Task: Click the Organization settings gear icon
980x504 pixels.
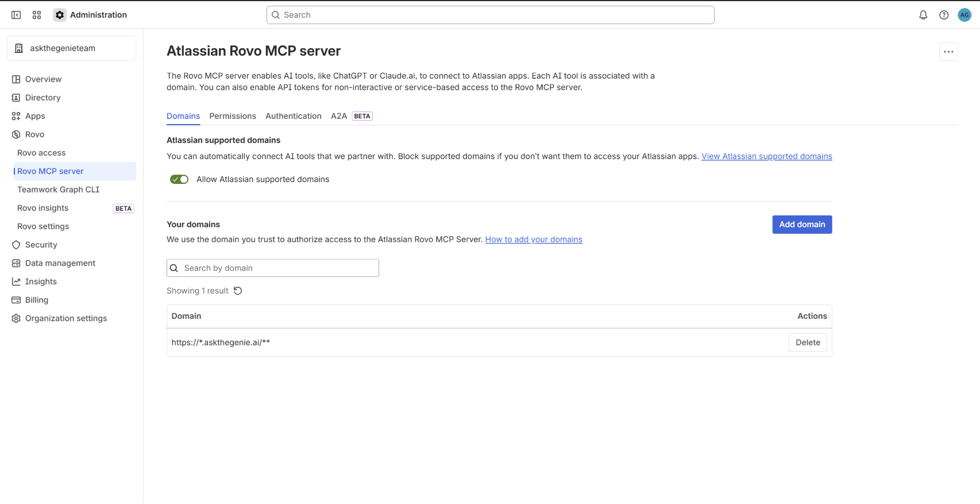Action: coord(16,318)
